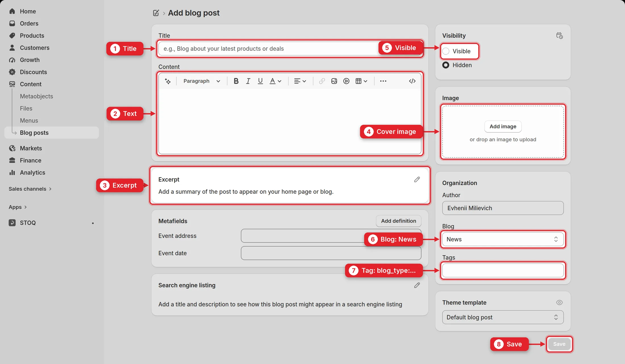Preview theme template with eye icon
Image resolution: width=625 pixels, height=364 pixels.
tap(559, 302)
